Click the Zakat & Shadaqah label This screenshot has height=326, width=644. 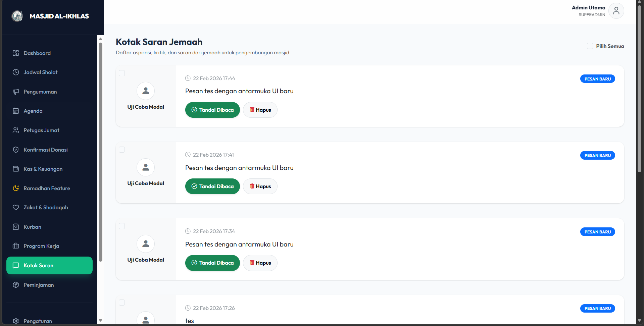click(46, 207)
